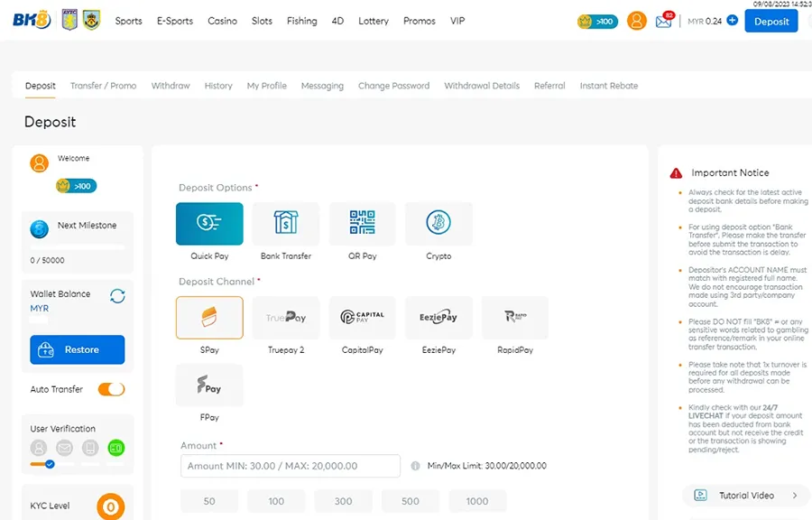812x520 pixels.
Task: Open the mail inbox icon with badge
Action: [x=664, y=20]
